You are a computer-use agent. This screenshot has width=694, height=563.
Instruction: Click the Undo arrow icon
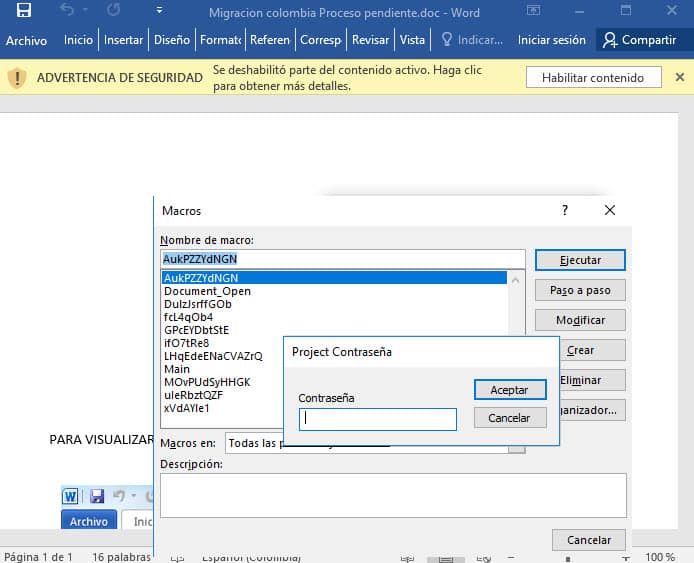[67, 12]
